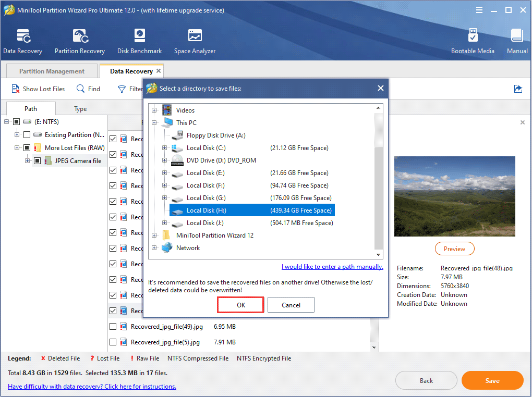This screenshot has height=397, width=532.
Task: Select the Partition Recovery tool
Action: click(79, 41)
